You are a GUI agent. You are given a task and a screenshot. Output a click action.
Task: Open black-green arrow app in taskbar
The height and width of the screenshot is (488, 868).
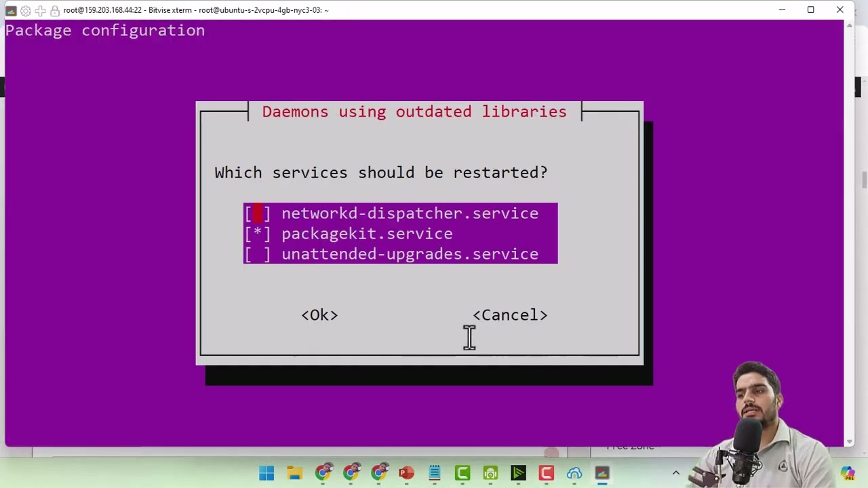518,473
